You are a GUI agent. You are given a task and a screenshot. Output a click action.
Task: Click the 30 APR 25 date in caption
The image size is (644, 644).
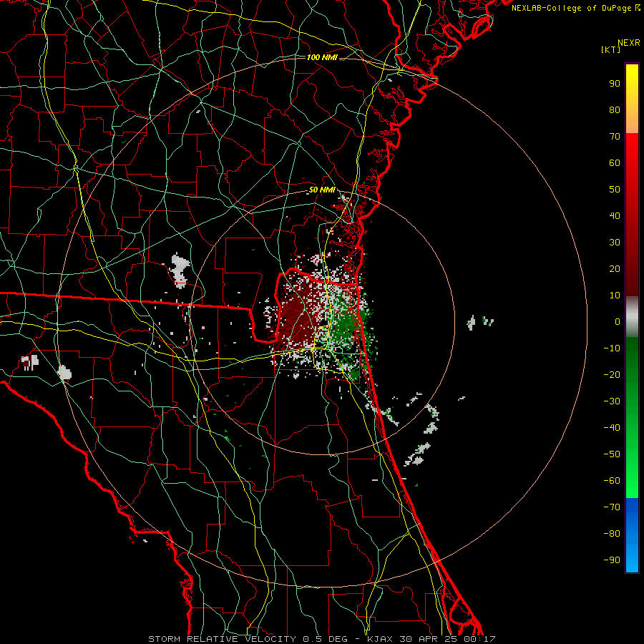429,639
